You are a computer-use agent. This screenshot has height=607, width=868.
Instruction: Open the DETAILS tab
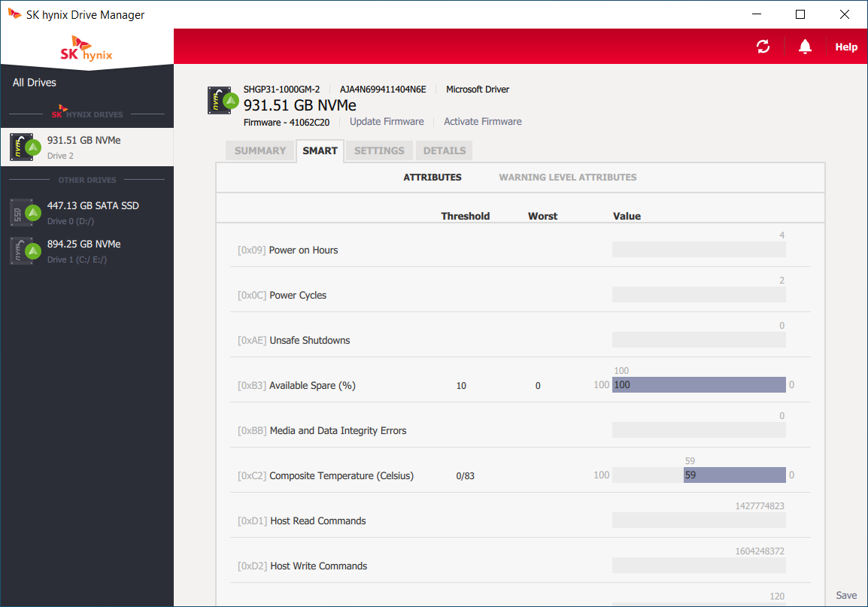click(x=445, y=150)
